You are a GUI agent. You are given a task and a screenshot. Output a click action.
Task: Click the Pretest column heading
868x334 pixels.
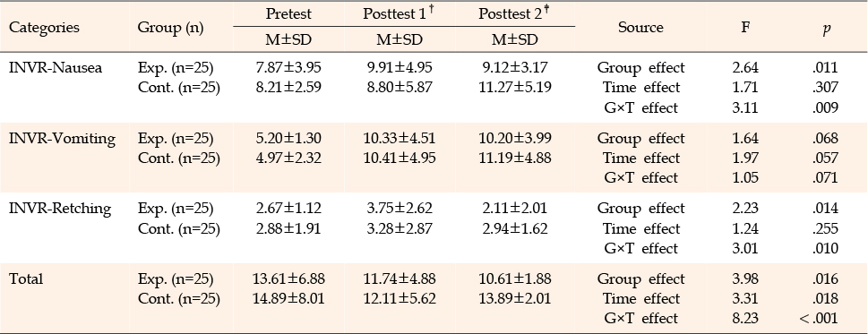[288, 13]
